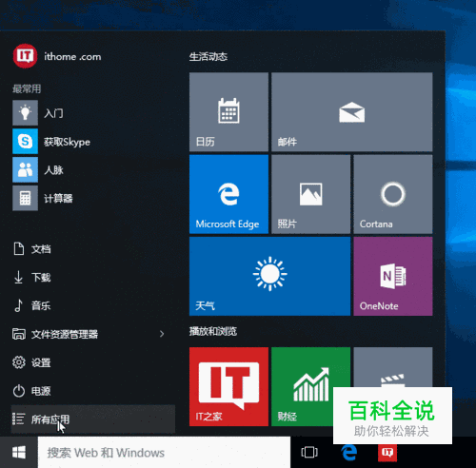The height and width of the screenshot is (468, 476).
Task: Open the Cortana tile
Action: tap(393, 194)
